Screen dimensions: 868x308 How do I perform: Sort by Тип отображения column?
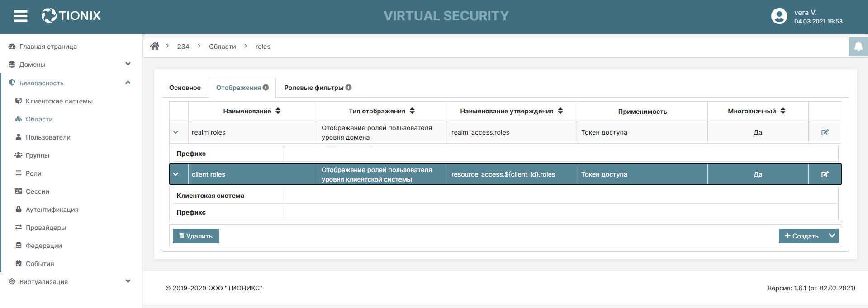pyautogui.click(x=412, y=111)
